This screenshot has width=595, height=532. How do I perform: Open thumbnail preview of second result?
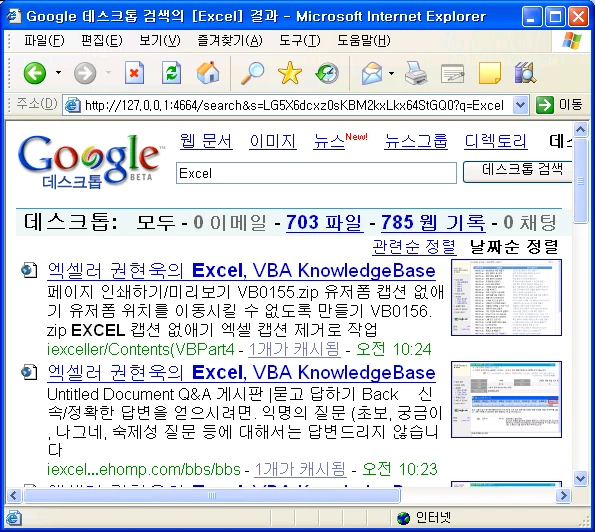(506, 399)
